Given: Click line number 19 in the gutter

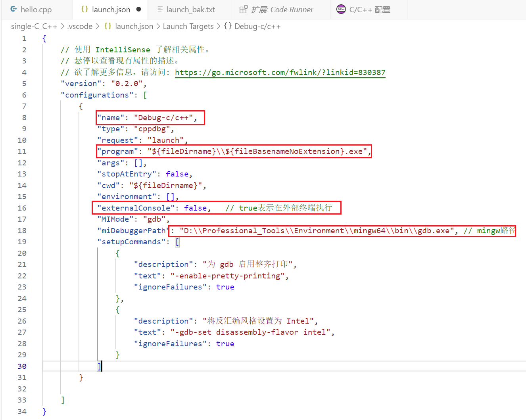Looking at the screenshot, I should coord(22,242).
